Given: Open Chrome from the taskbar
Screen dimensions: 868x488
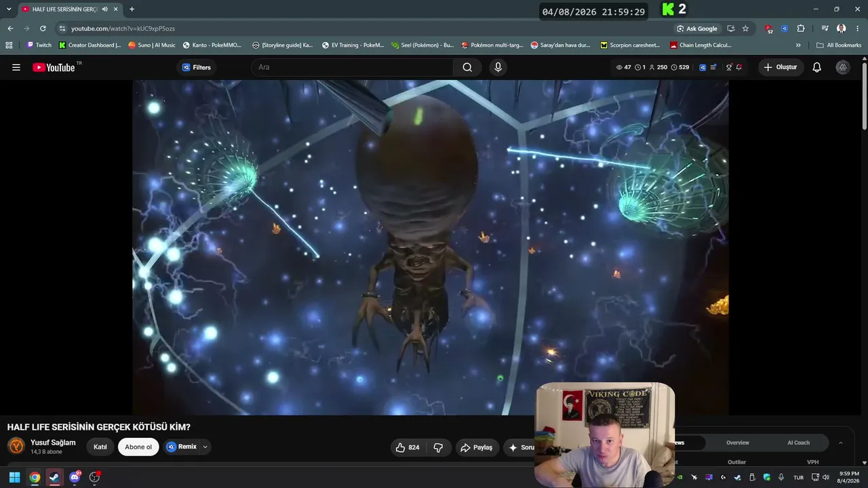Looking at the screenshot, I should pyautogui.click(x=35, y=477).
